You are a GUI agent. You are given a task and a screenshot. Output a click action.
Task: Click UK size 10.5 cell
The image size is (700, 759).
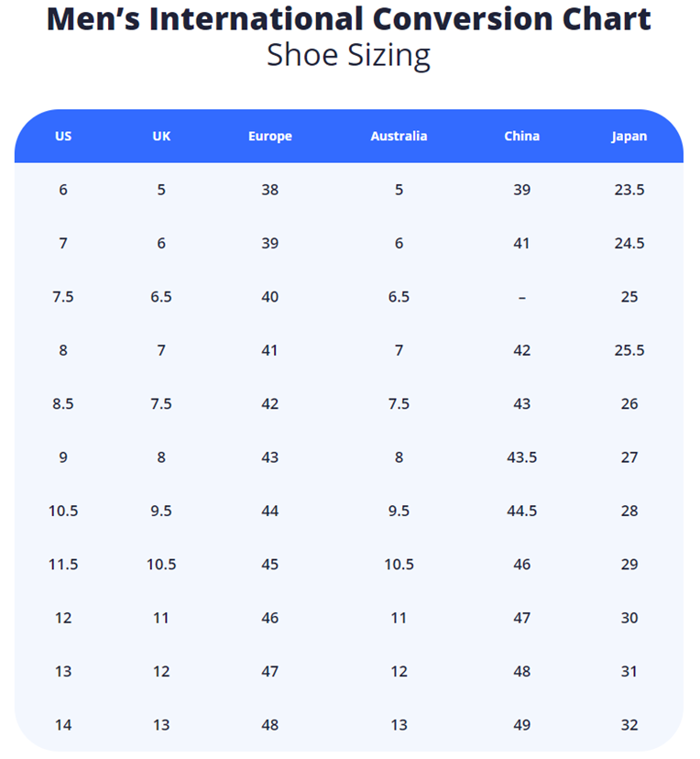point(161,565)
